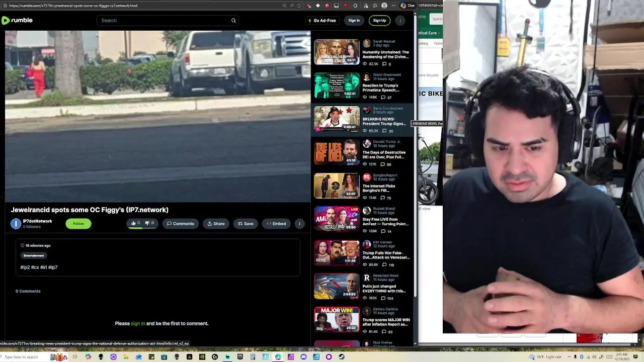
Task: Click the read aloud icon in address bar
Action: pyautogui.click(x=292, y=6)
